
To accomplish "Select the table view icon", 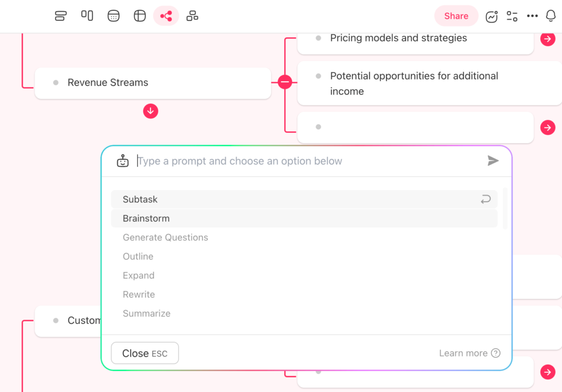I will pos(139,16).
